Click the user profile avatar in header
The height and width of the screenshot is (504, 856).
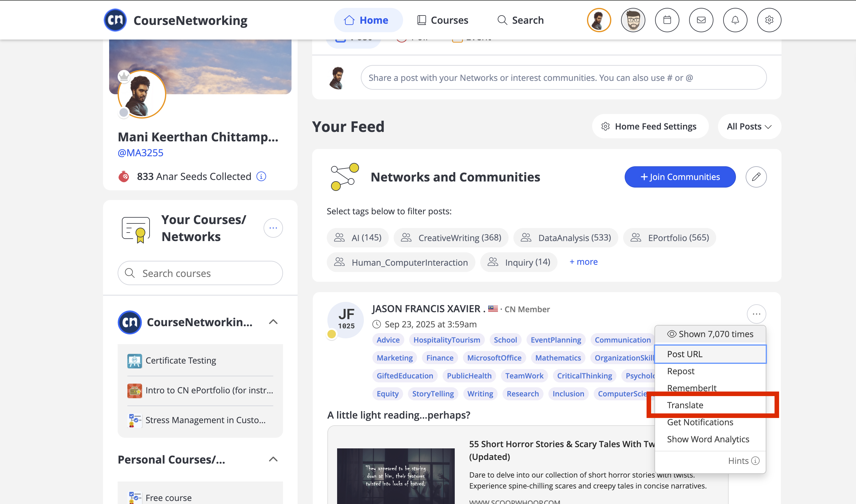tap(599, 20)
